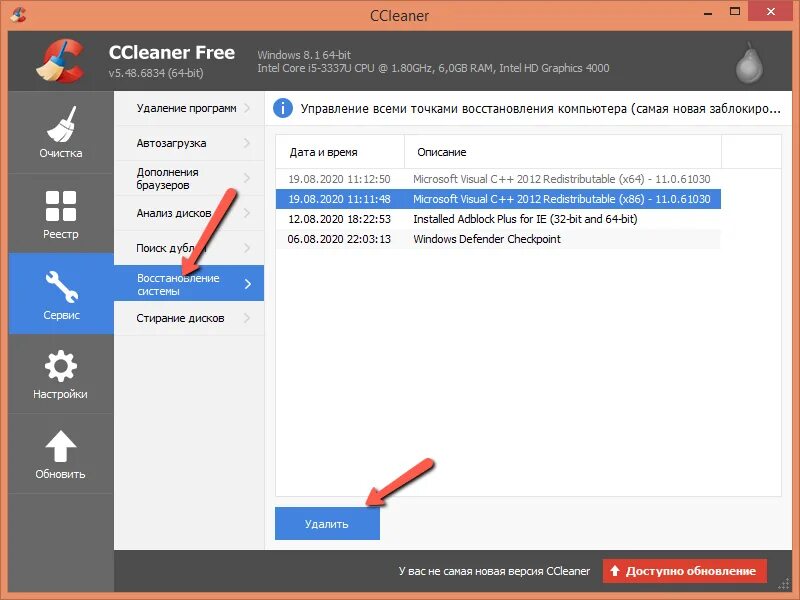Click Windows 8.1 64-bit system info
Viewport: 800px width, 600px height.
point(304,55)
